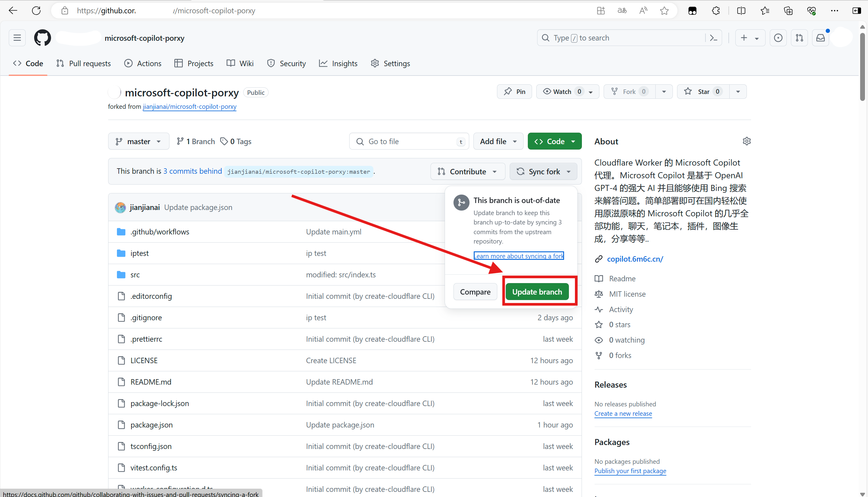Click the About settings gear icon

click(x=747, y=141)
